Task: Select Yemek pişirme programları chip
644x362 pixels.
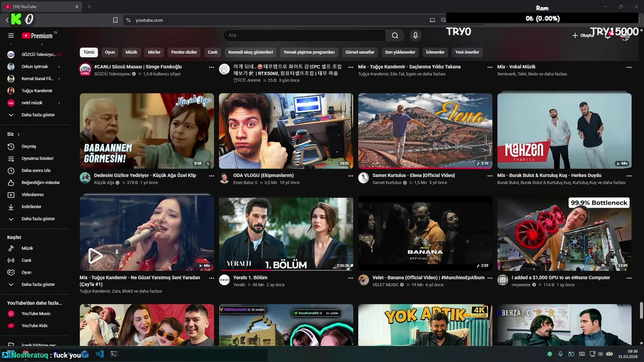Action: tap(309, 52)
